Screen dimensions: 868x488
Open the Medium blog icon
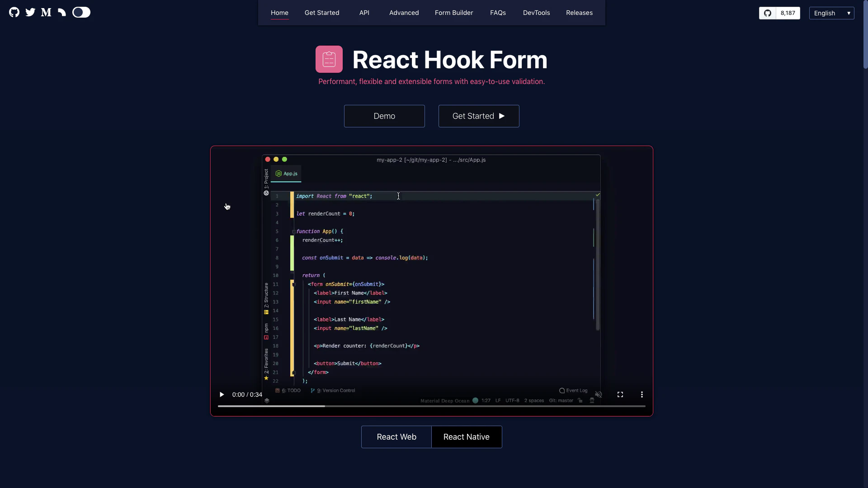(x=45, y=12)
